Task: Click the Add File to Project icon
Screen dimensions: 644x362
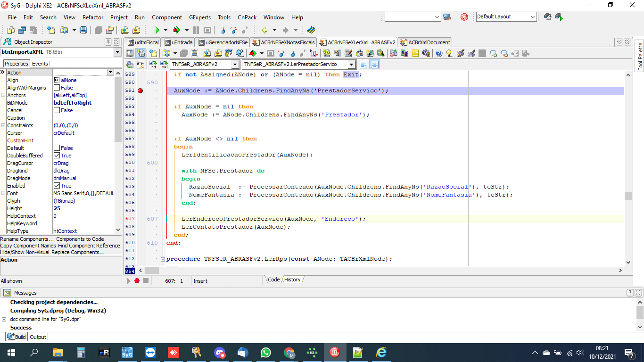Action: coord(125,30)
